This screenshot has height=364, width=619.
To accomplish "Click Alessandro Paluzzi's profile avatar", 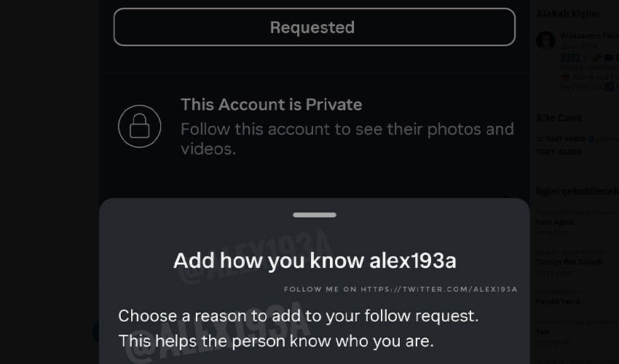I will click(545, 41).
